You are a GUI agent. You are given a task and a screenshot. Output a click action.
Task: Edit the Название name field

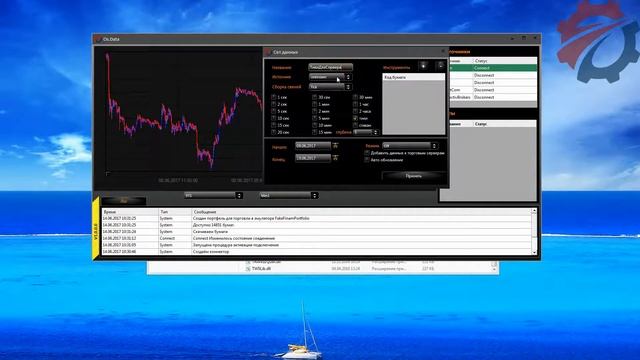[x=331, y=67]
